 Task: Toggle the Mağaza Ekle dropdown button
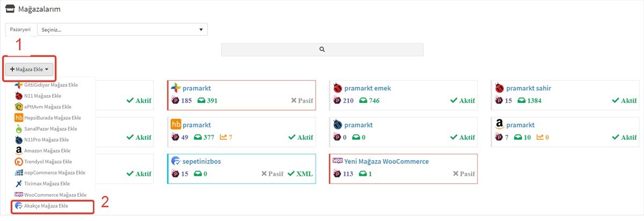pyautogui.click(x=30, y=69)
